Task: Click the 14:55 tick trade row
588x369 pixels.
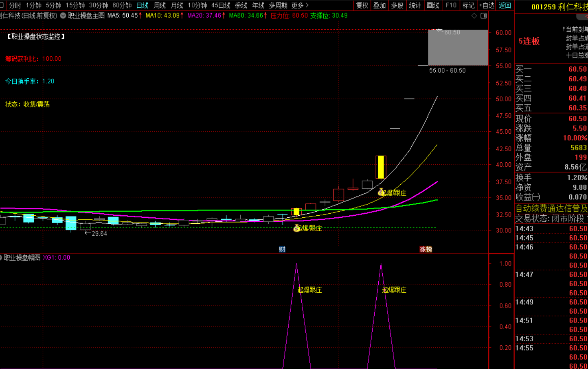Action: 551,348
